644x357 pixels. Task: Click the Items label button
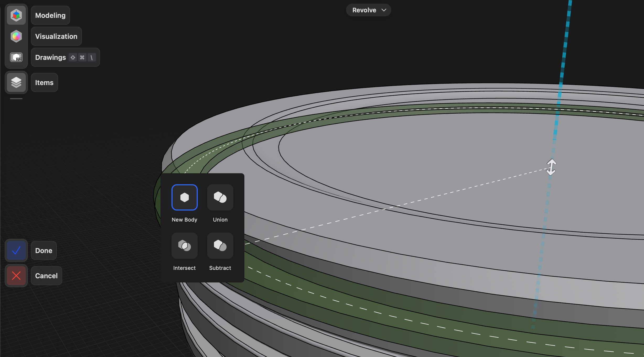coord(44,82)
